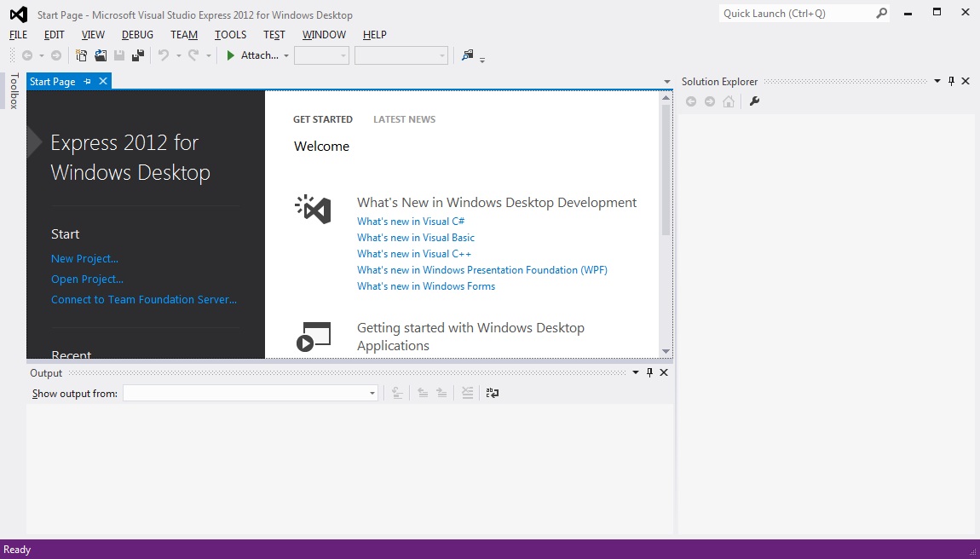This screenshot has height=559, width=980.
Task: Close the Start Page tab
Action: coord(103,81)
